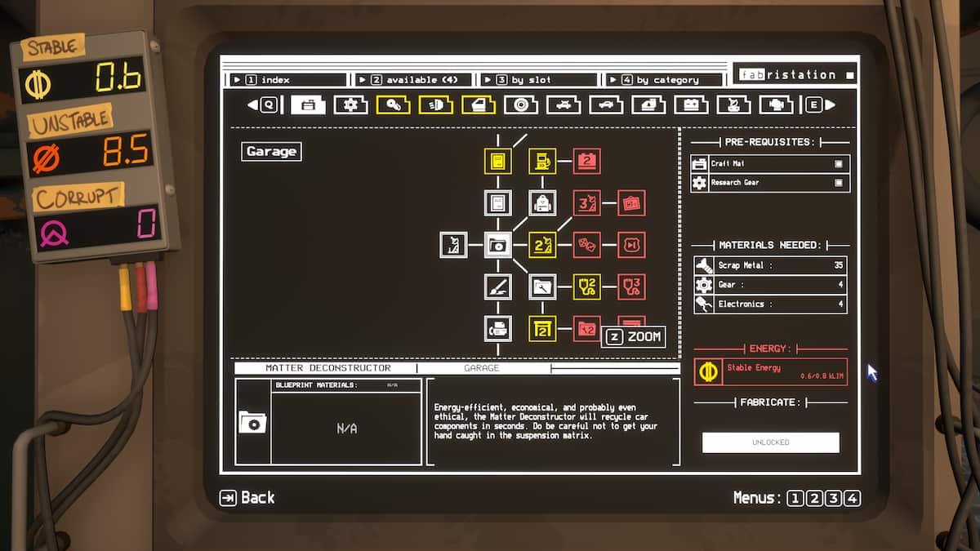Image resolution: width=980 pixels, height=551 pixels.
Task: Open the wheel/tire category icon
Action: pos(520,104)
